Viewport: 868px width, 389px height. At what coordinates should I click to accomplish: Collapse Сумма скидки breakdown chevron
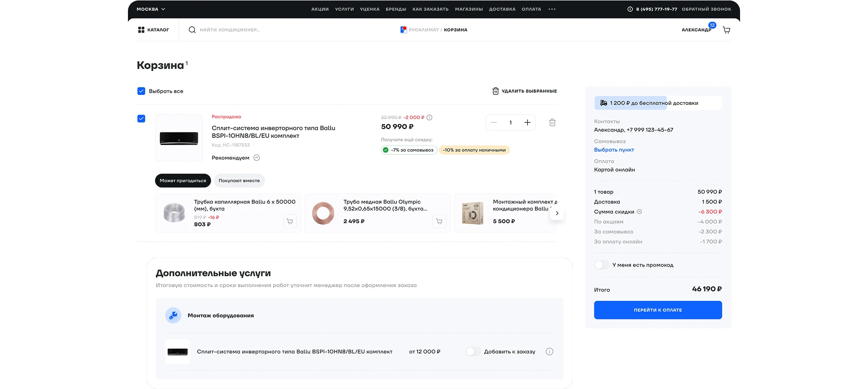[639, 211]
